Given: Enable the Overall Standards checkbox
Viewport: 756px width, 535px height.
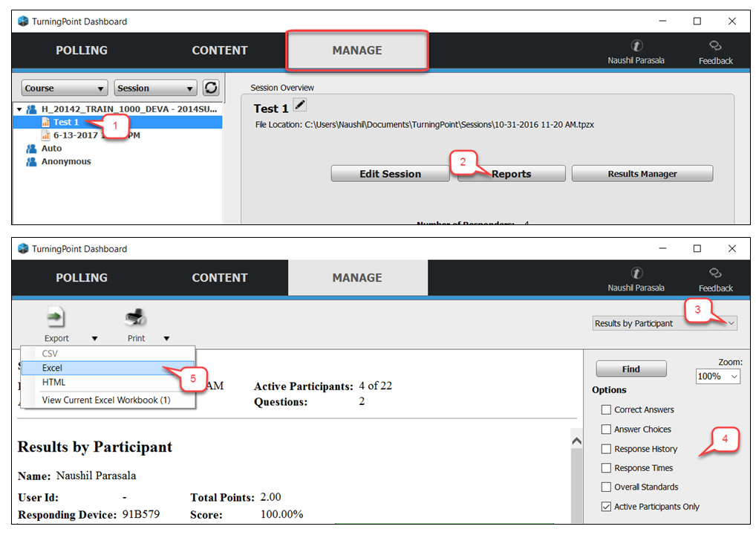Looking at the screenshot, I should coord(606,487).
